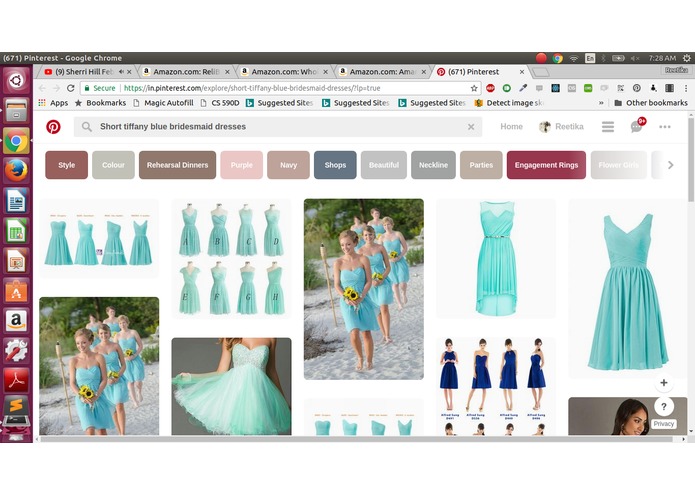
Task: Open Google Chrome from launcher
Action: (x=16, y=140)
